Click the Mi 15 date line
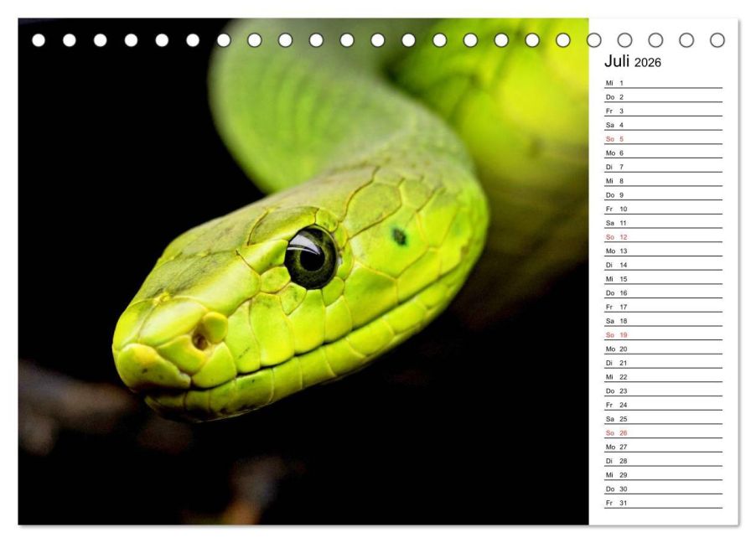The width and height of the screenshot is (756, 543). tap(662, 279)
